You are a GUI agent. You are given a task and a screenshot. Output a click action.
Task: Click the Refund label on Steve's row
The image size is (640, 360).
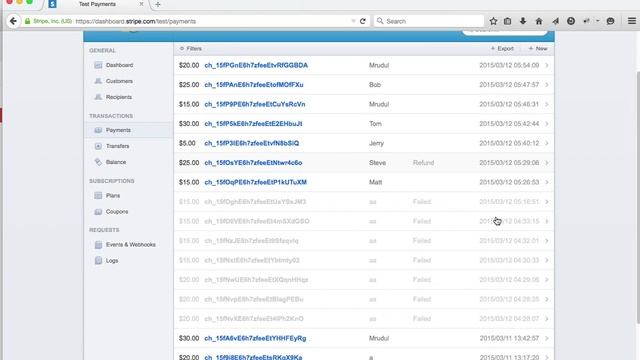[423, 163]
